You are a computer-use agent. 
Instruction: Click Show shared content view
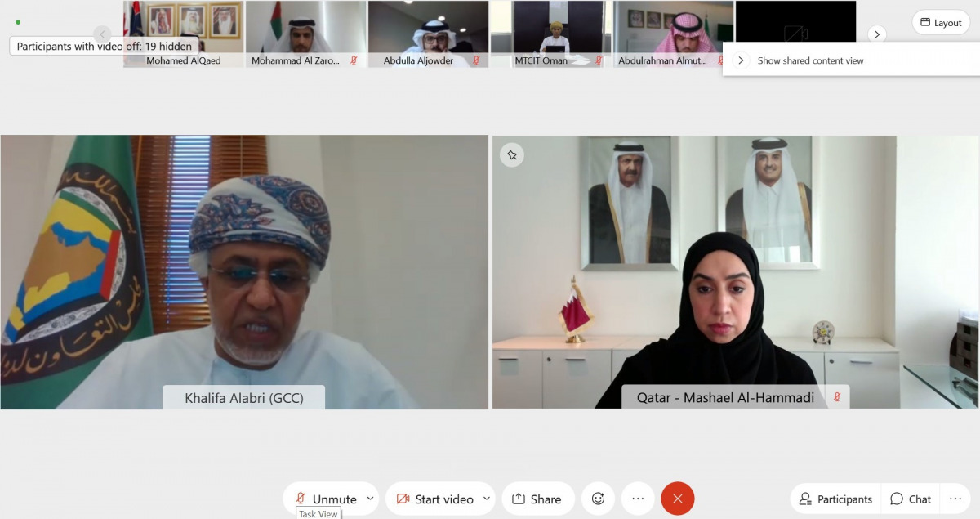(x=810, y=60)
